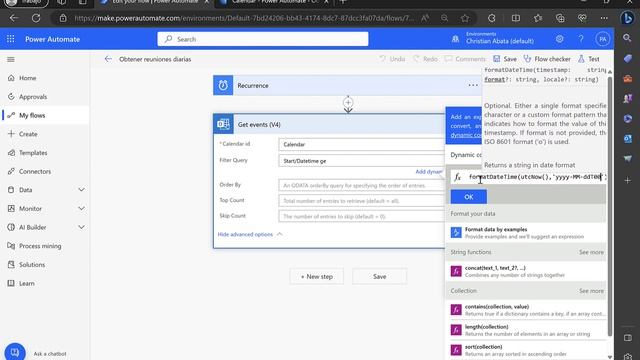The image size is (640, 360).
Task: Open the Calendar id dropdown field
Action: coord(362,144)
